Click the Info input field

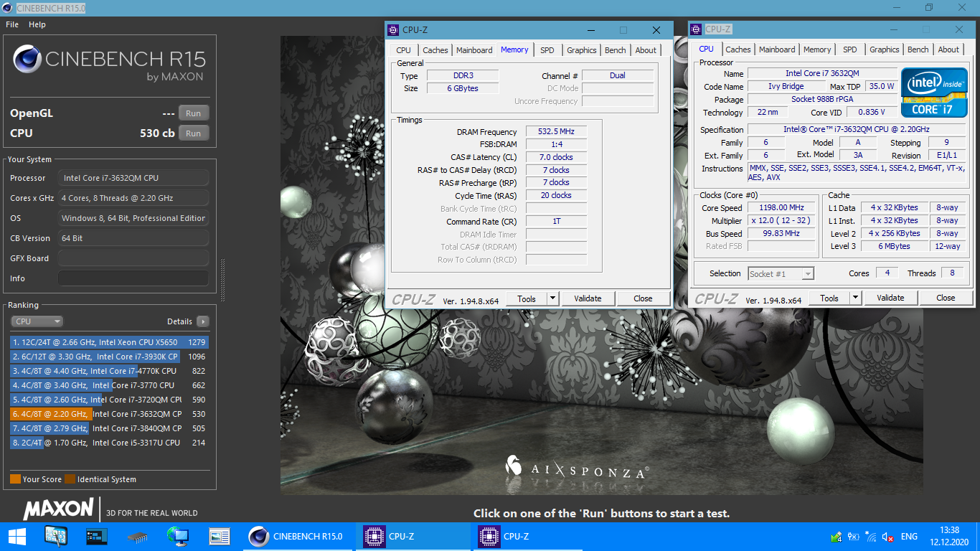[133, 278]
